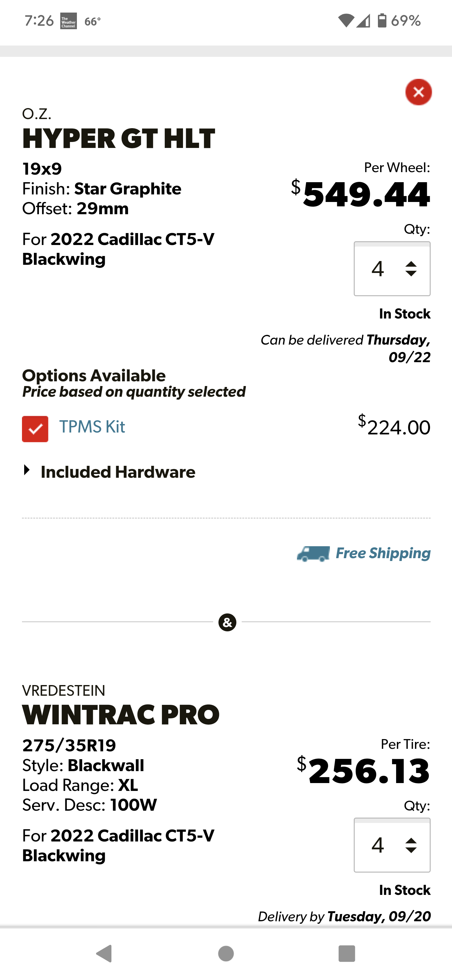Tap the Wi-Fi signal status icon
This screenshot has width=452, height=980.
point(346,20)
